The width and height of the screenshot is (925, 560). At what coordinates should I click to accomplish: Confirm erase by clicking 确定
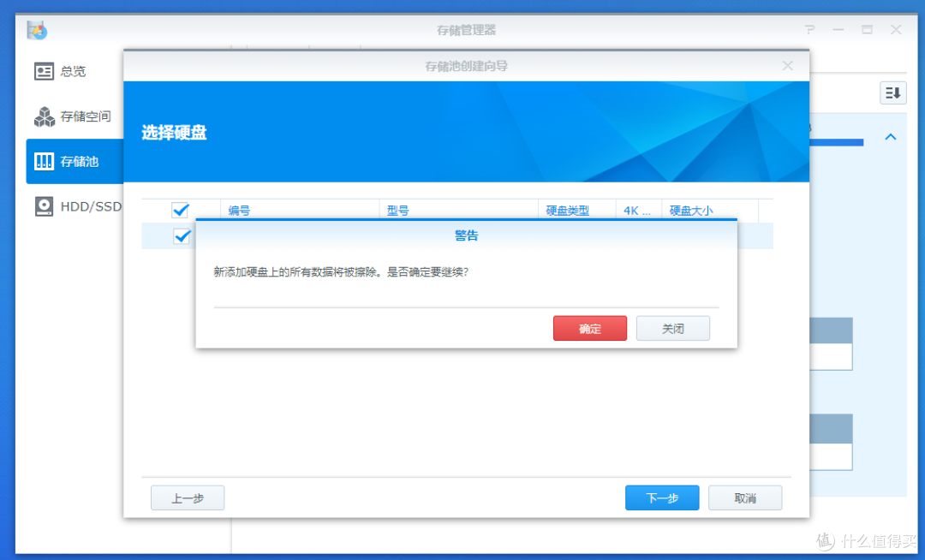(x=589, y=328)
